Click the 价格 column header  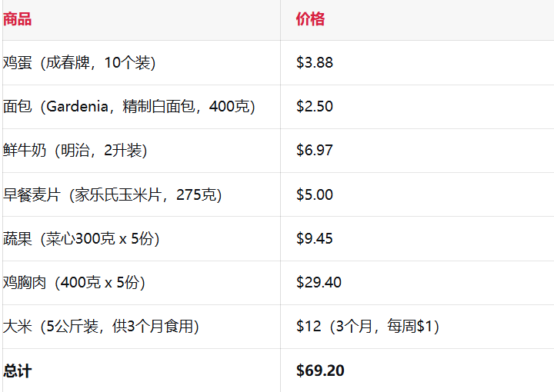(x=310, y=19)
